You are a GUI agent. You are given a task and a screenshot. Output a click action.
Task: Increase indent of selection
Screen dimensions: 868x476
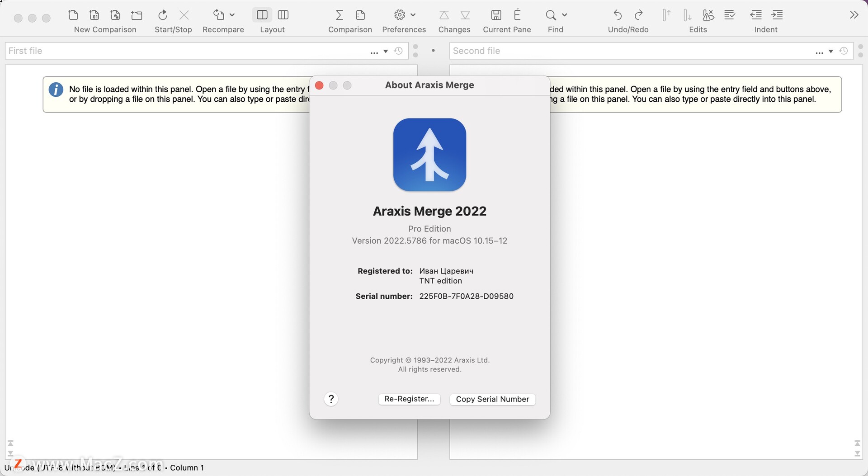(777, 15)
